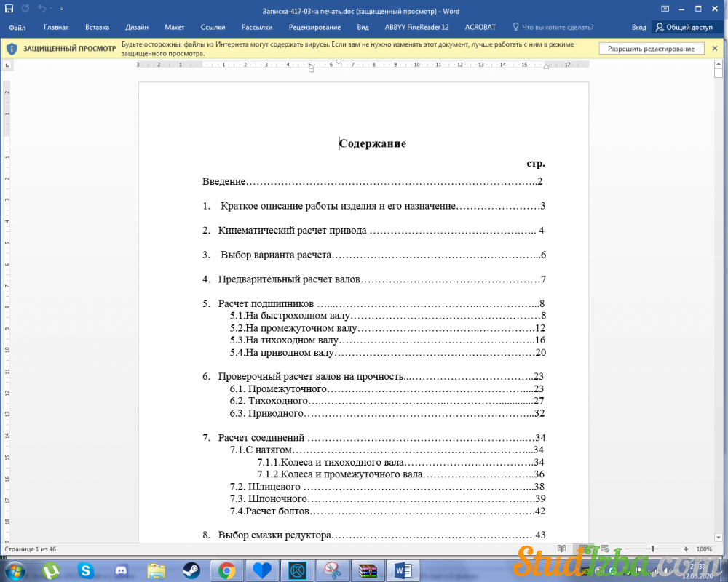Switch to the Вставка ribbon tab
Viewport: 728px width, 582px height.
pyautogui.click(x=97, y=28)
